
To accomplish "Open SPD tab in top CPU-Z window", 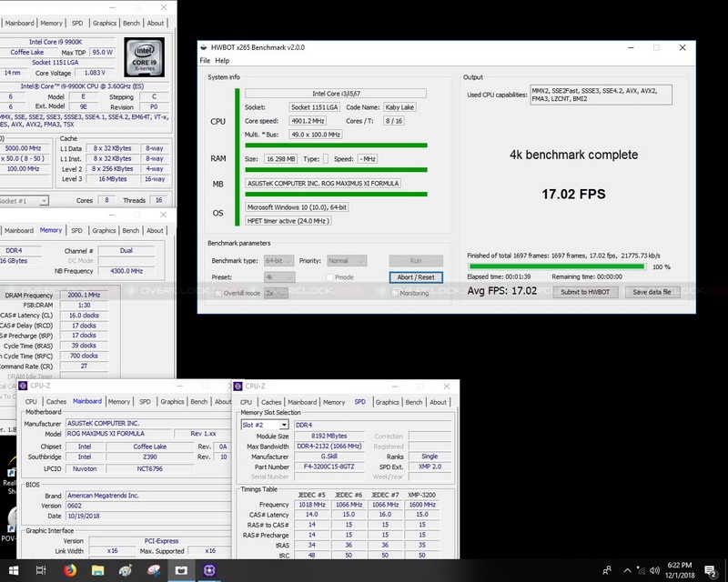I will pos(77,24).
